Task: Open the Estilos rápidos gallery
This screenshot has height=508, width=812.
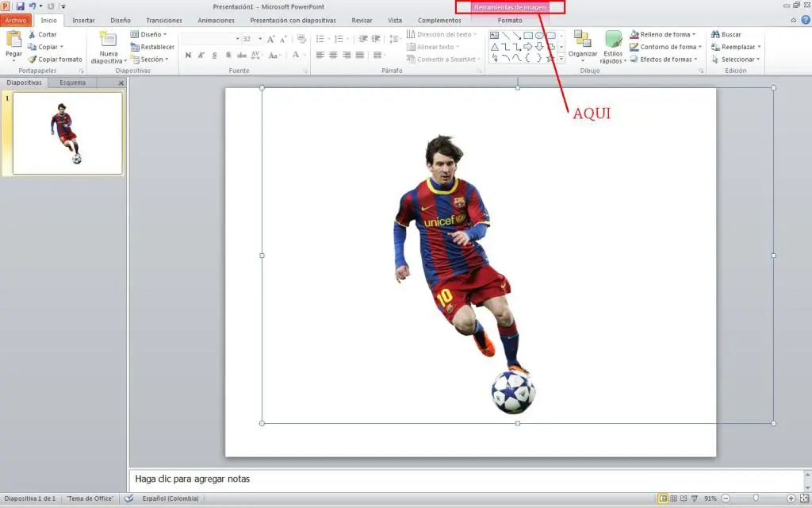Action: 613,47
